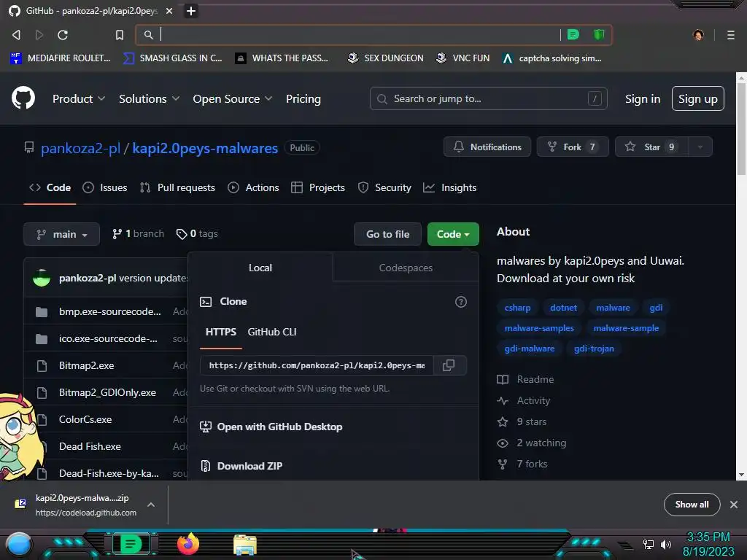Expand the Open Source menu

point(233,98)
